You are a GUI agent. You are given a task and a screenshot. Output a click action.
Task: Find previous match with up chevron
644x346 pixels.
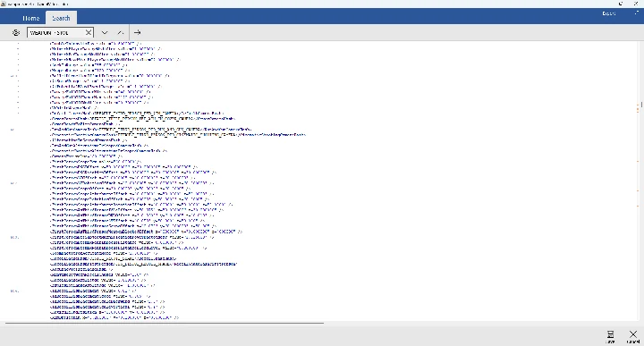point(120,32)
